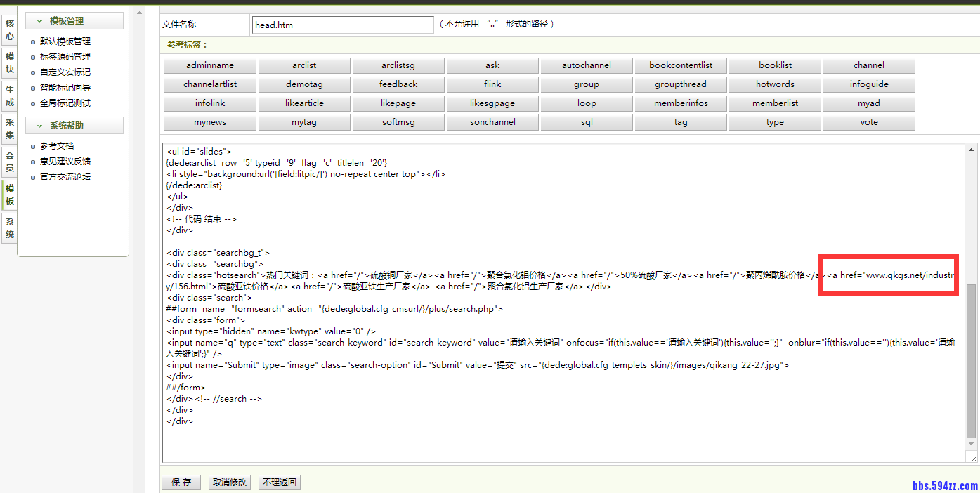Insert the channel reference tag
The width and height of the screenshot is (980, 493).
tap(869, 65)
